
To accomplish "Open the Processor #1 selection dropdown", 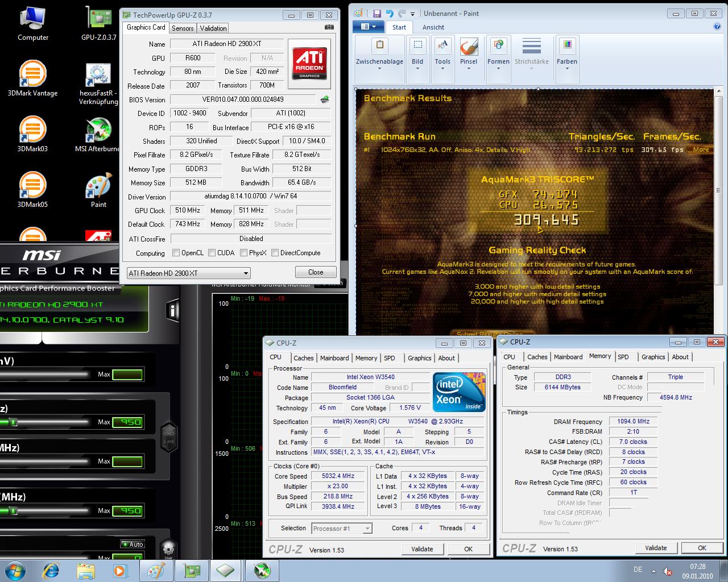I will pyautogui.click(x=342, y=529).
